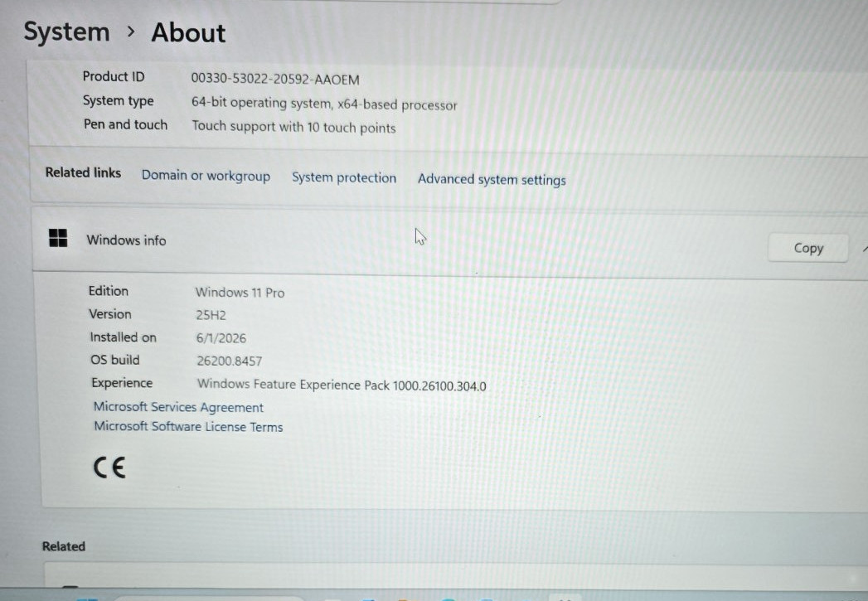
Task: Click the Windows logo icon beside Windows info
Action: (58, 238)
